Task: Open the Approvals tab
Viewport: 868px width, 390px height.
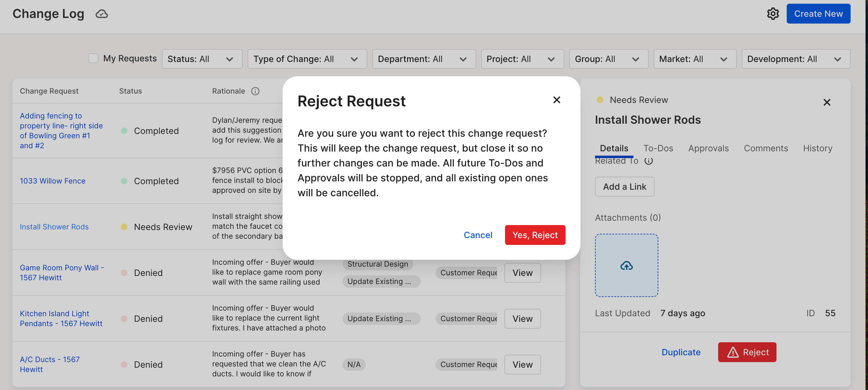Action: tap(708, 148)
